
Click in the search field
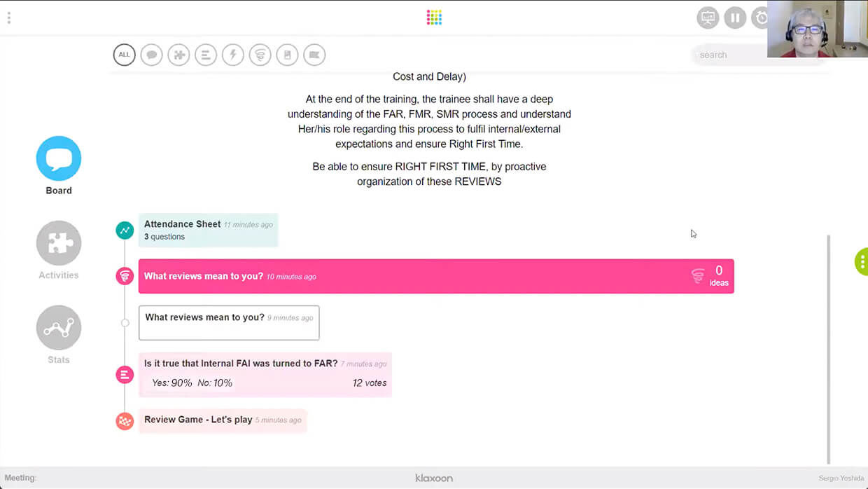click(x=728, y=55)
